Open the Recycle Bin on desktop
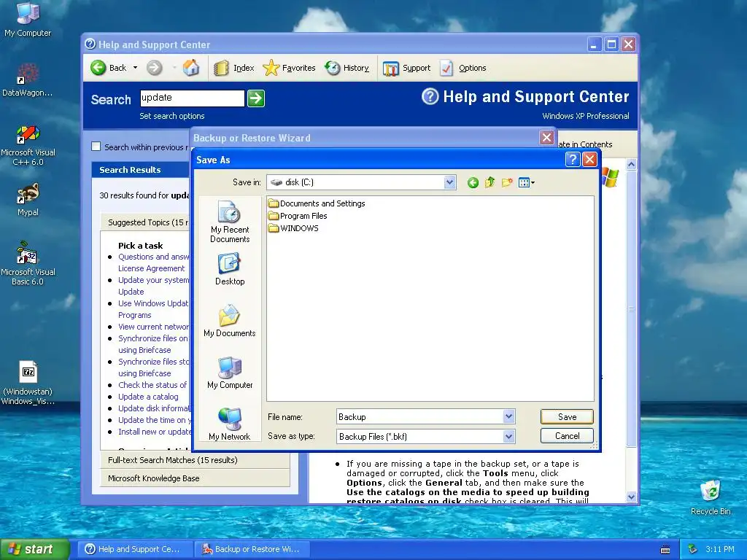This screenshot has height=560, width=747. coord(711,497)
